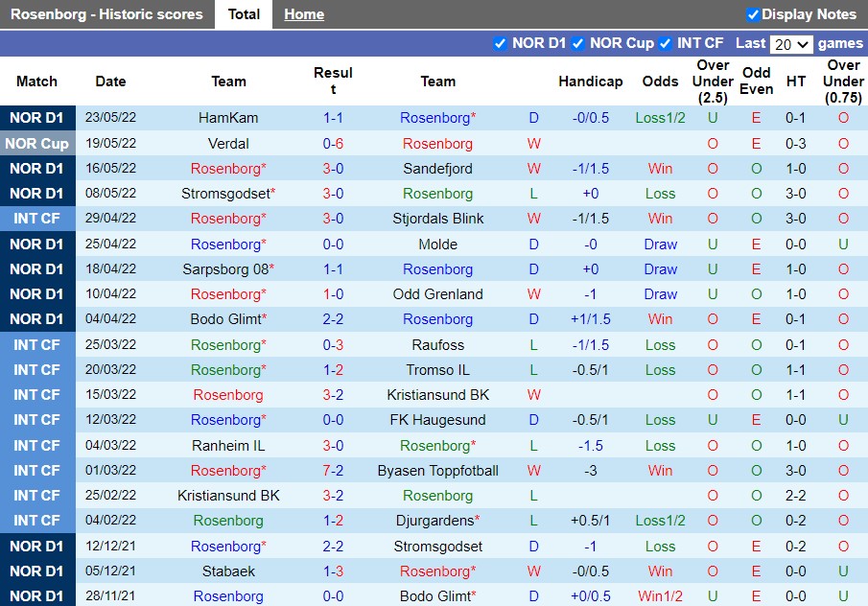
Task: Click the Over Under (2.5) column header
Action: coord(713,82)
